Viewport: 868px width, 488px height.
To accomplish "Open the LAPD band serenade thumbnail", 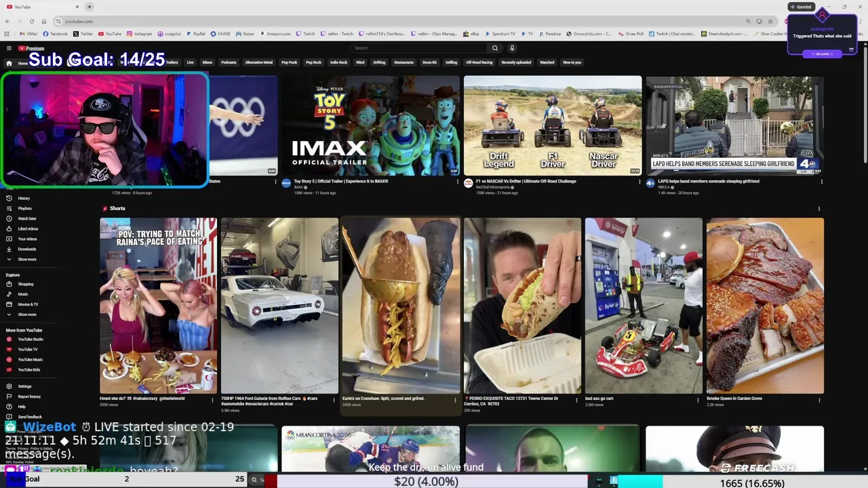I will [734, 125].
